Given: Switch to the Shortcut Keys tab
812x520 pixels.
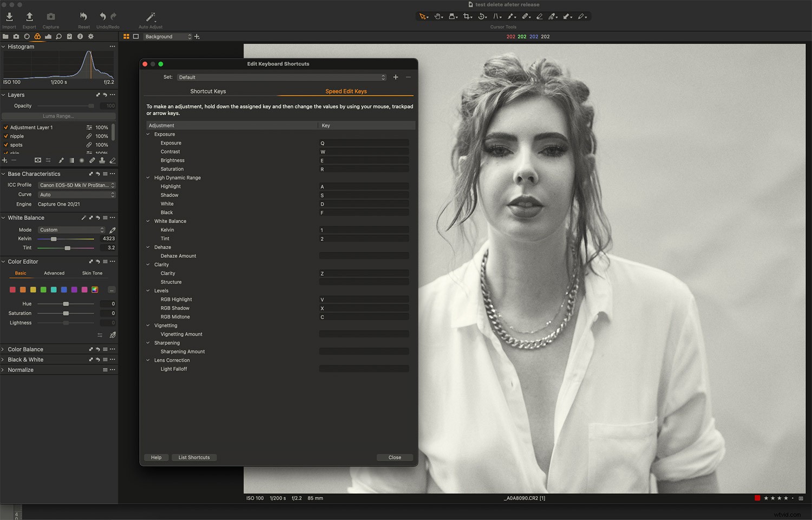Looking at the screenshot, I should point(208,91).
